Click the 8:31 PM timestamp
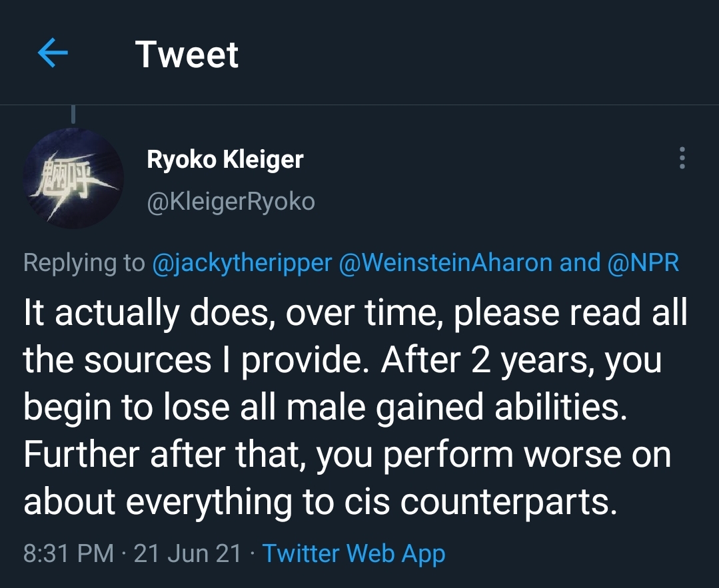This screenshot has height=588, width=719. 68,553
